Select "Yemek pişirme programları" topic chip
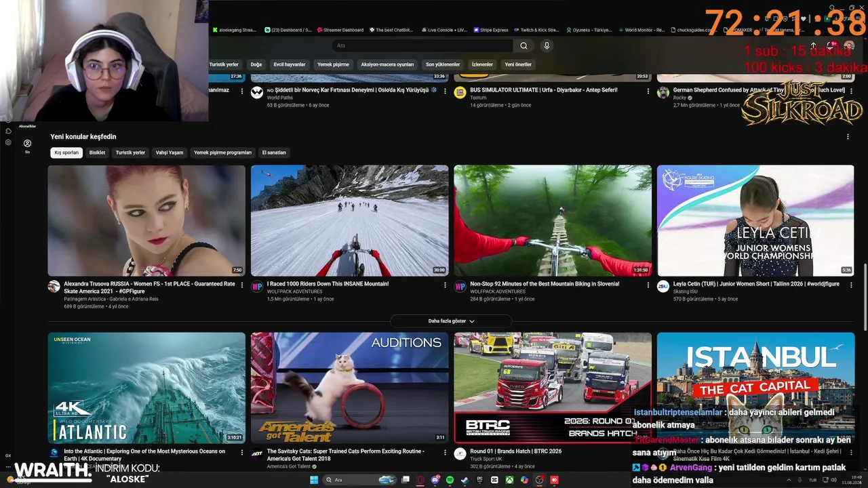 [223, 152]
